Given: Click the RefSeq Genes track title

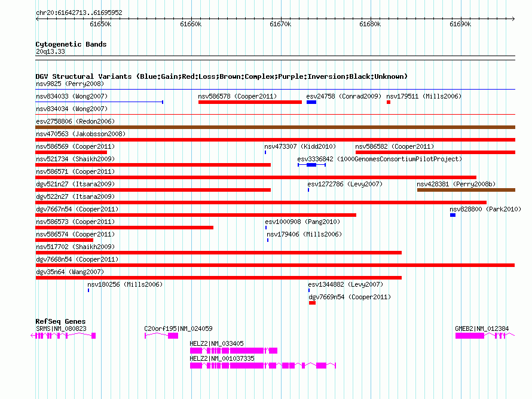Looking at the screenshot, I should coord(60,321).
